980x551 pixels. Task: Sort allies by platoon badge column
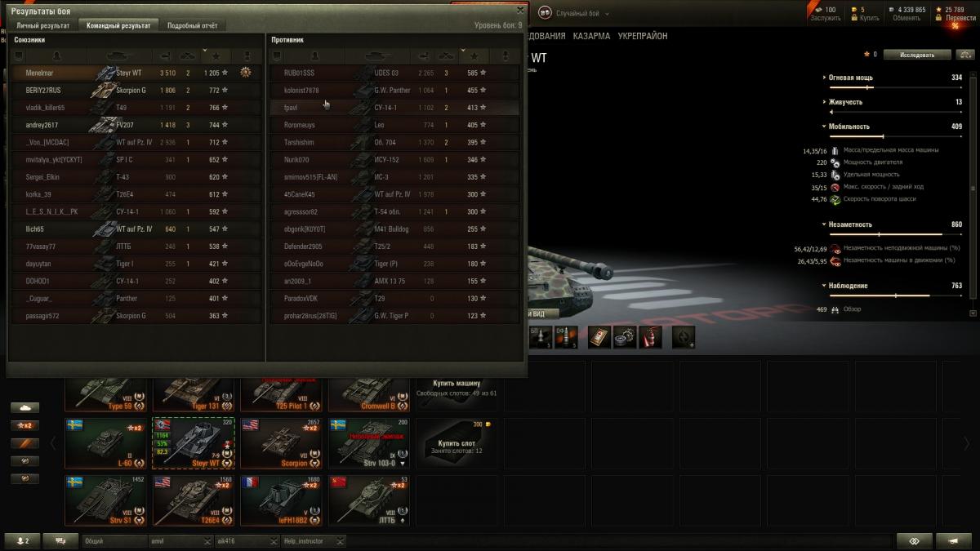click(x=19, y=56)
